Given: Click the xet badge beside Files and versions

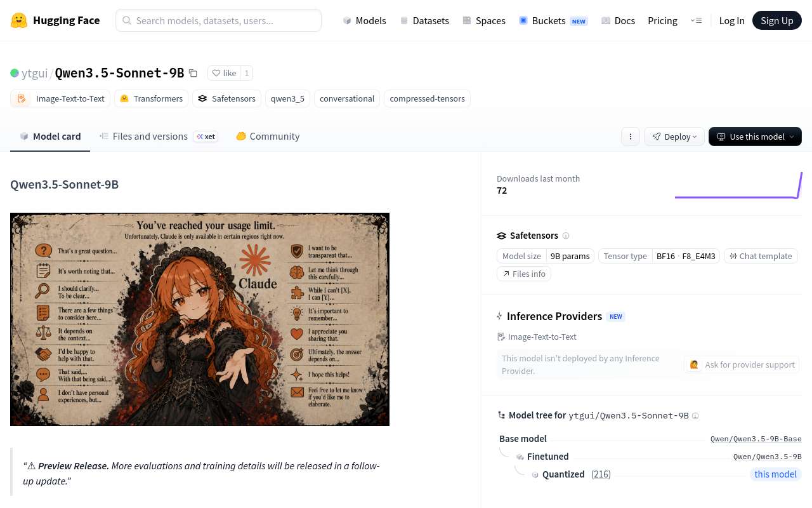Looking at the screenshot, I should point(206,137).
